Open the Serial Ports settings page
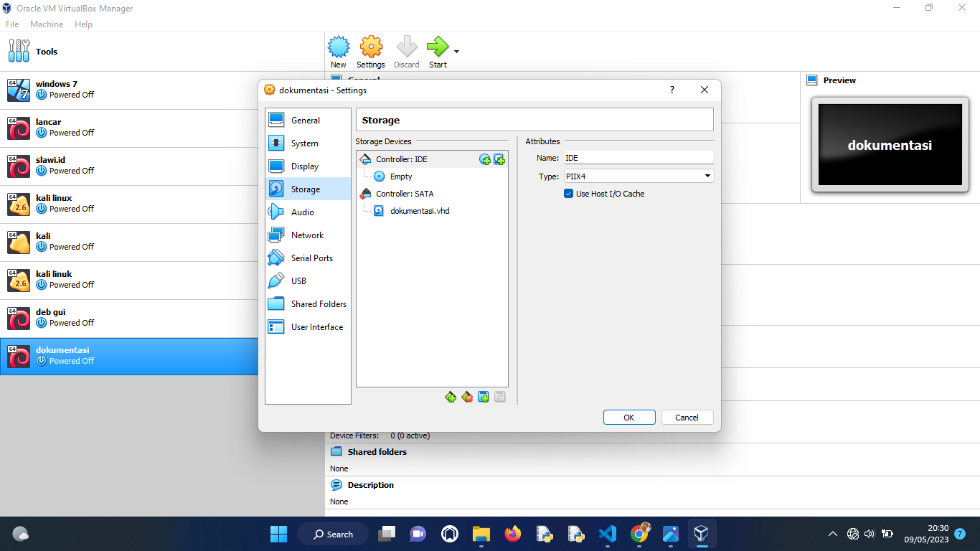 [x=308, y=258]
